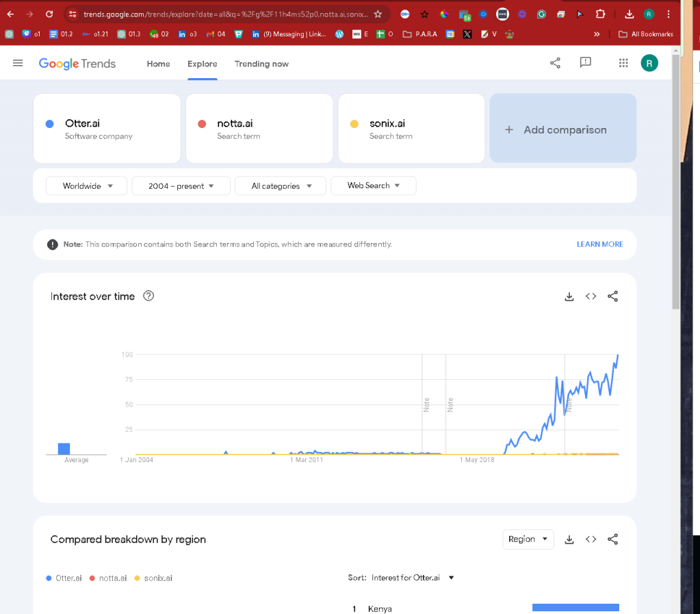Screen dimensions: 700x614
Task: Open help for Interest over time
Action: pyautogui.click(x=148, y=296)
